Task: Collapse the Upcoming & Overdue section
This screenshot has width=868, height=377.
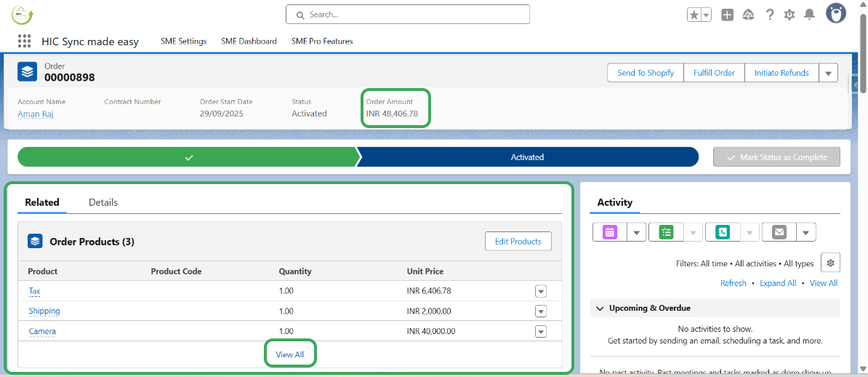Action: point(600,308)
